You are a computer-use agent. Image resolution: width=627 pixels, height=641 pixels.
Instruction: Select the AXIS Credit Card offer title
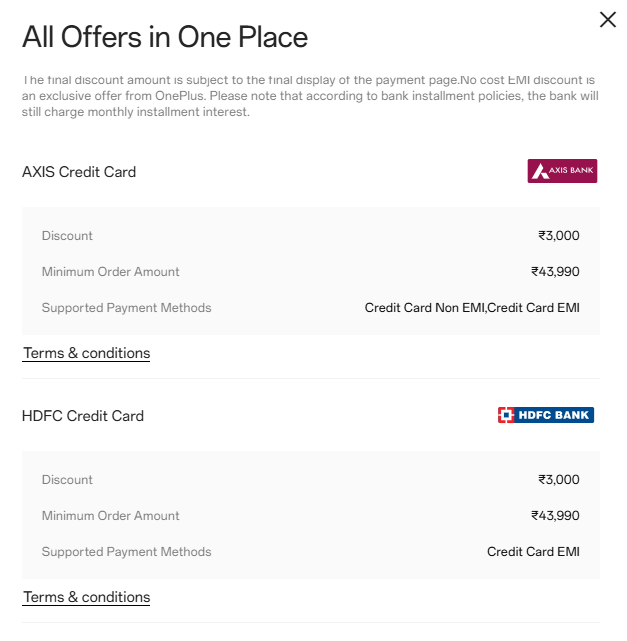point(79,172)
